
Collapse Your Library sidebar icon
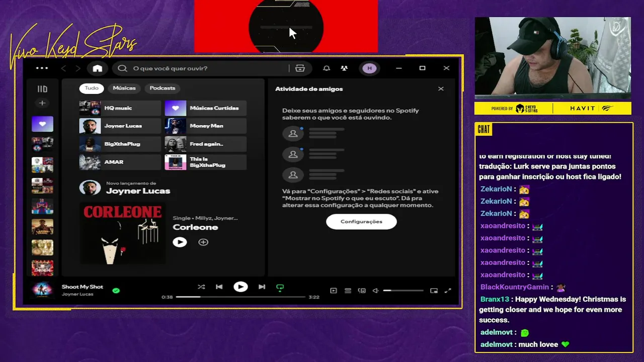click(x=42, y=89)
